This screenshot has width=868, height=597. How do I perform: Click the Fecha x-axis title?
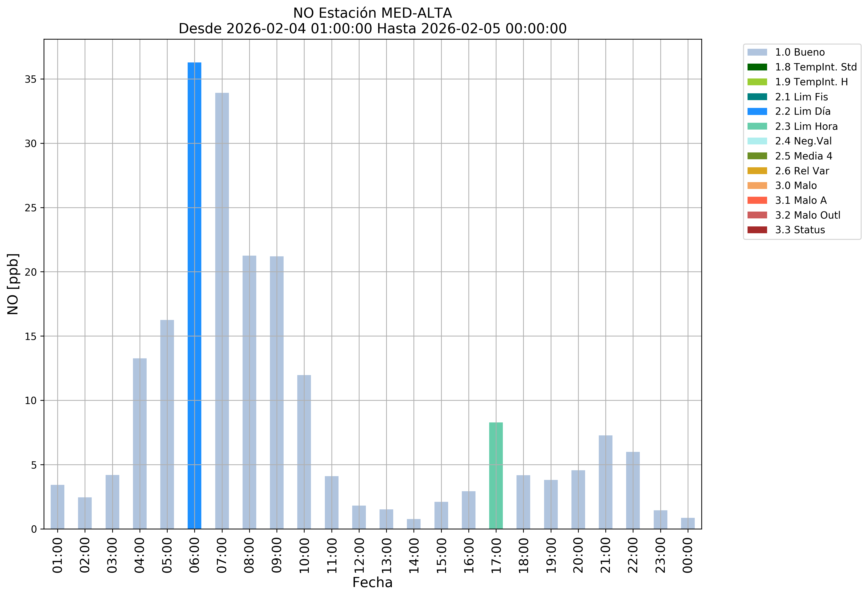pos(372,583)
